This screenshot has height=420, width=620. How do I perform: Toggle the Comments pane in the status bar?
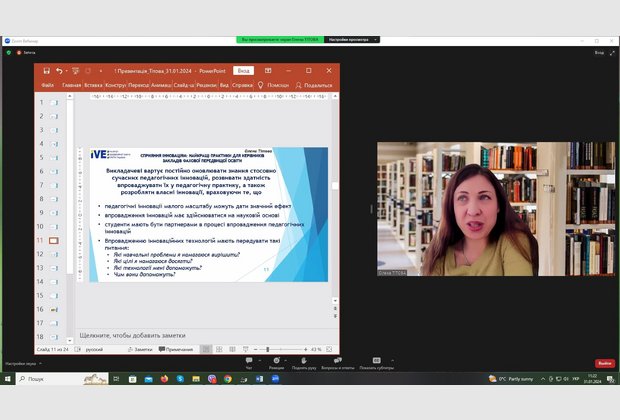click(175, 349)
